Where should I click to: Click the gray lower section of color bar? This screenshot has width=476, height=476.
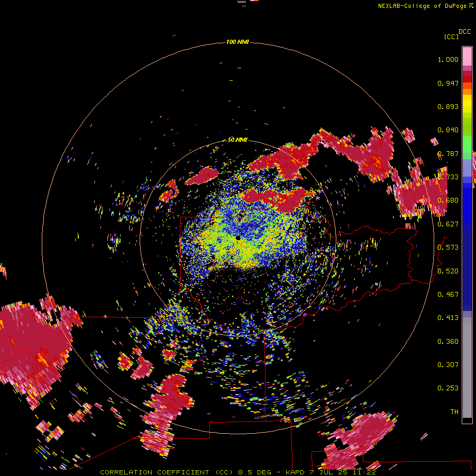[x=467, y=368]
